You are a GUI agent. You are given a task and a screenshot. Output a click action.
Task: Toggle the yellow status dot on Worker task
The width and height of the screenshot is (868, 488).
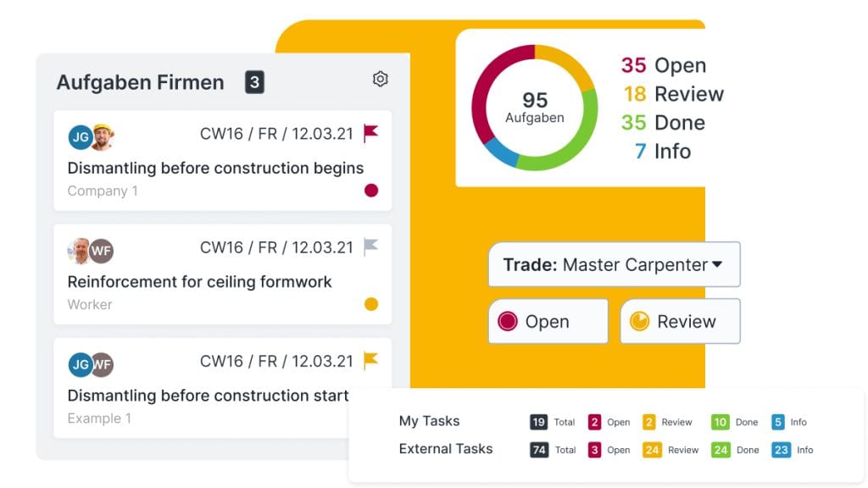pos(370,303)
